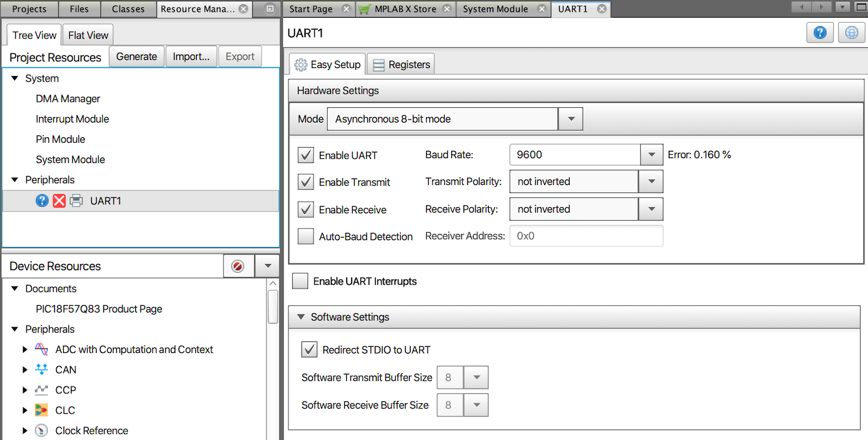This screenshot has height=440, width=868.
Task: Open the Mode dropdown arrow
Action: click(570, 119)
